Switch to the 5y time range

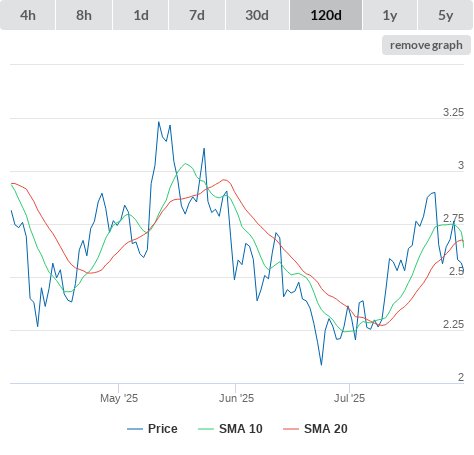click(x=445, y=15)
